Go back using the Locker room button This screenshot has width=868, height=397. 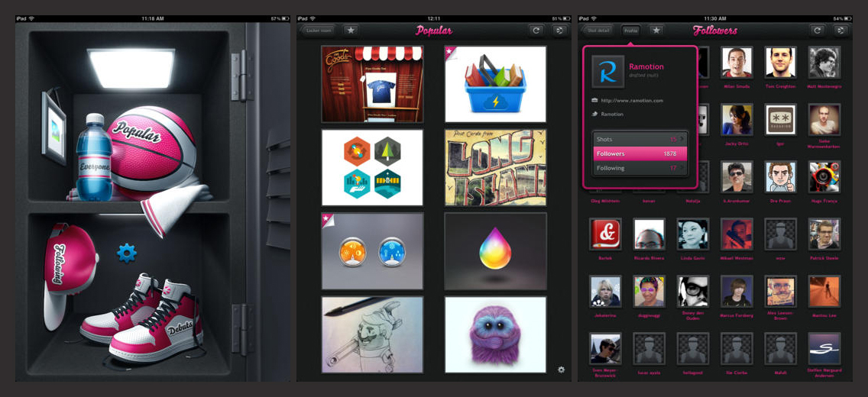[318, 31]
